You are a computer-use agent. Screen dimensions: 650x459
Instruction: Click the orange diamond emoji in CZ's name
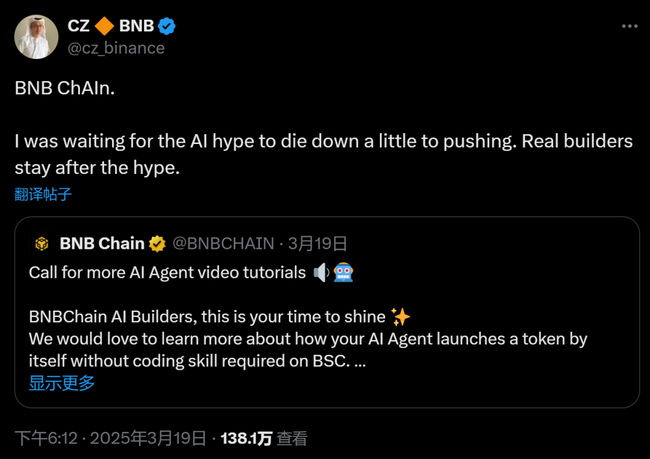coord(104,25)
